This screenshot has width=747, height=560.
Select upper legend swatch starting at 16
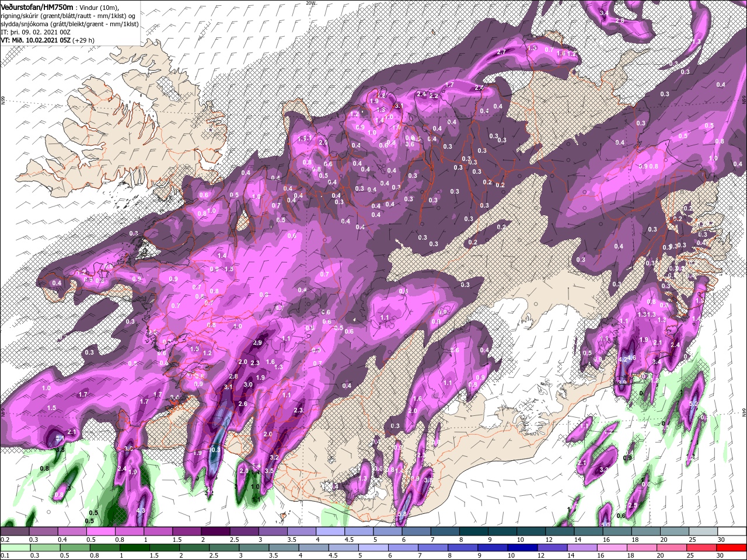(x=617, y=531)
